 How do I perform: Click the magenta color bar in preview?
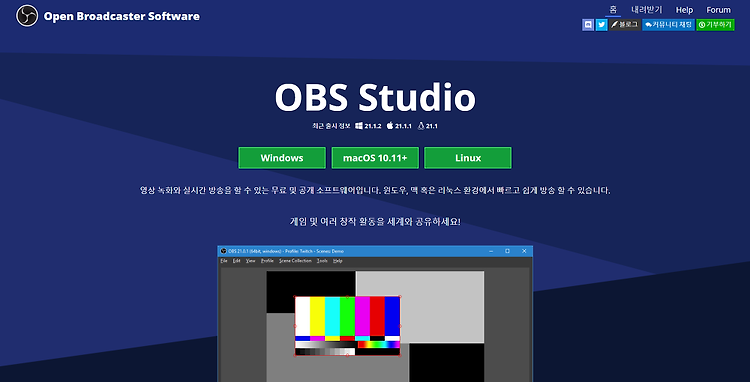coord(362,316)
